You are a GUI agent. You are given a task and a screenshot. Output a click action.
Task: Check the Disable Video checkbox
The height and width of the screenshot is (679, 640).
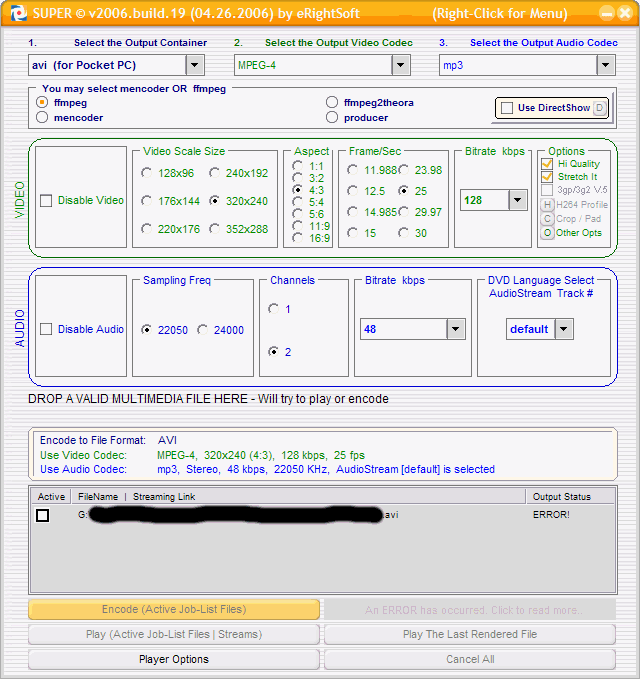tap(46, 200)
